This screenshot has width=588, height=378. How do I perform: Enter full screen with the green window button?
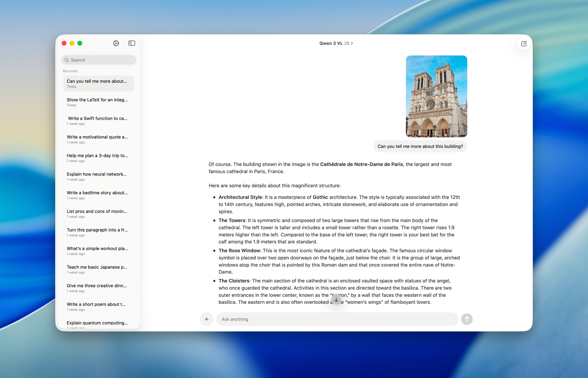(x=80, y=43)
